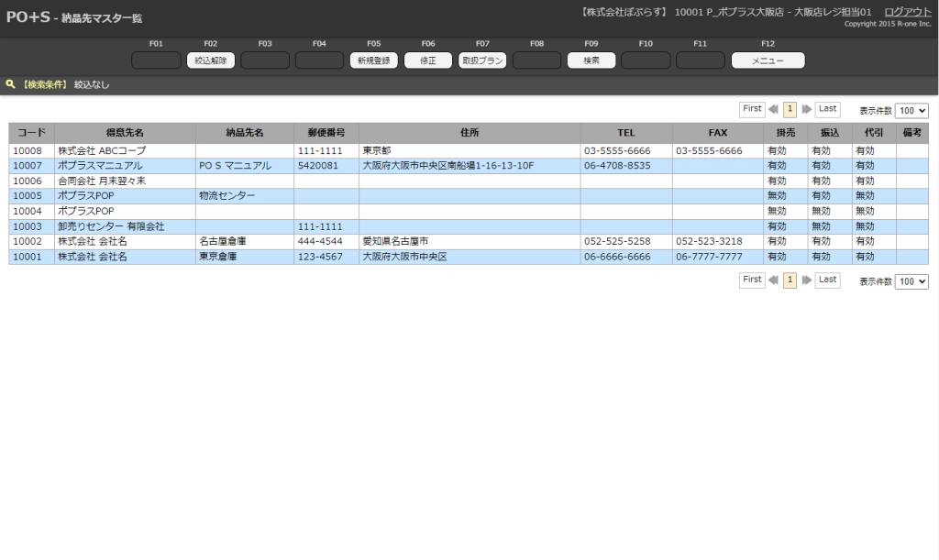The width and height of the screenshot is (939, 560).
Task: Open the メニュー button
Action: pos(768,60)
